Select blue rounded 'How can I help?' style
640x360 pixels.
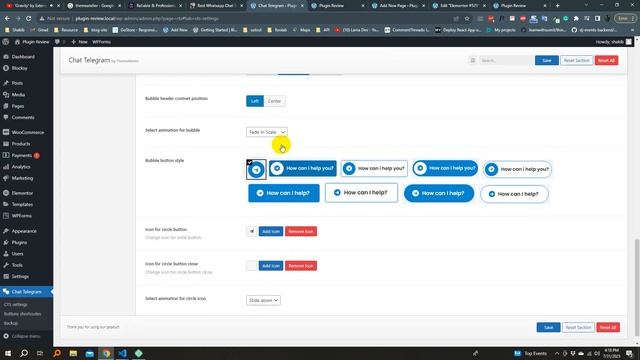pyautogui.click(x=439, y=193)
